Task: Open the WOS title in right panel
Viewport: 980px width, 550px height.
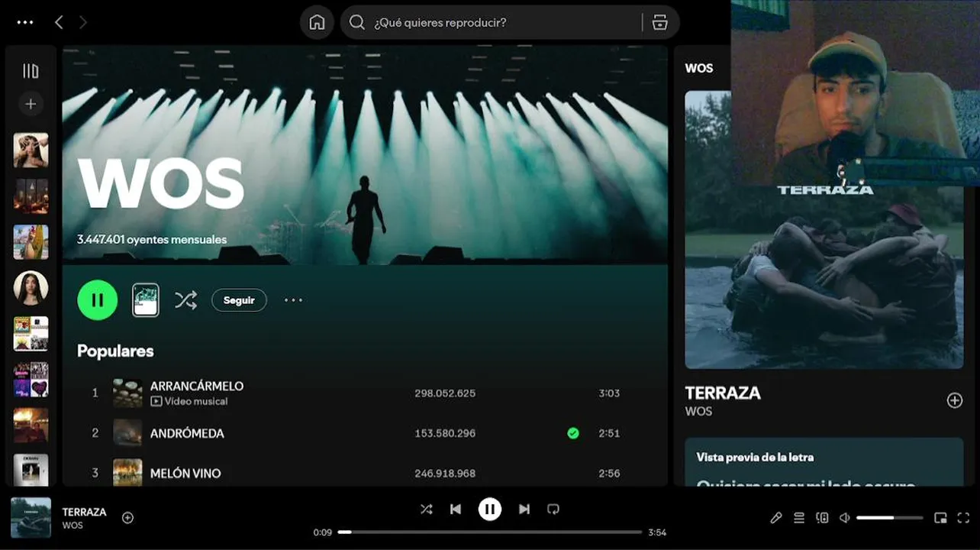Action: point(699,68)
